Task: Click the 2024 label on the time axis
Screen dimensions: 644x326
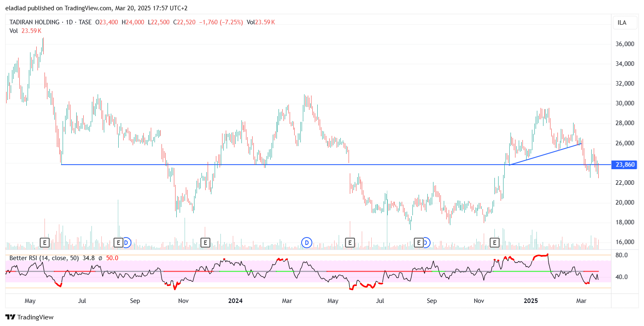Action: (235, 301)
